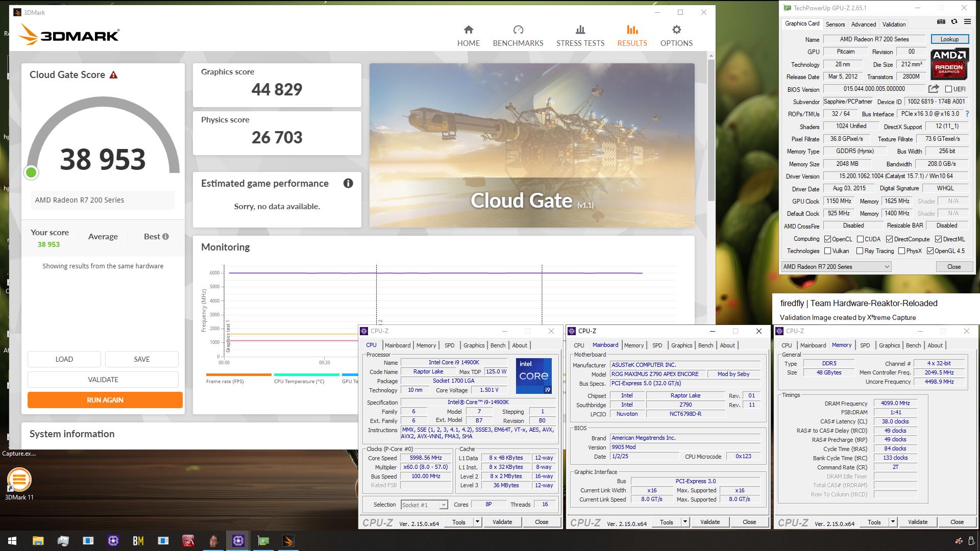
Task: Toggle the Ray Tracing checkbox
Action: pos(860,251)
